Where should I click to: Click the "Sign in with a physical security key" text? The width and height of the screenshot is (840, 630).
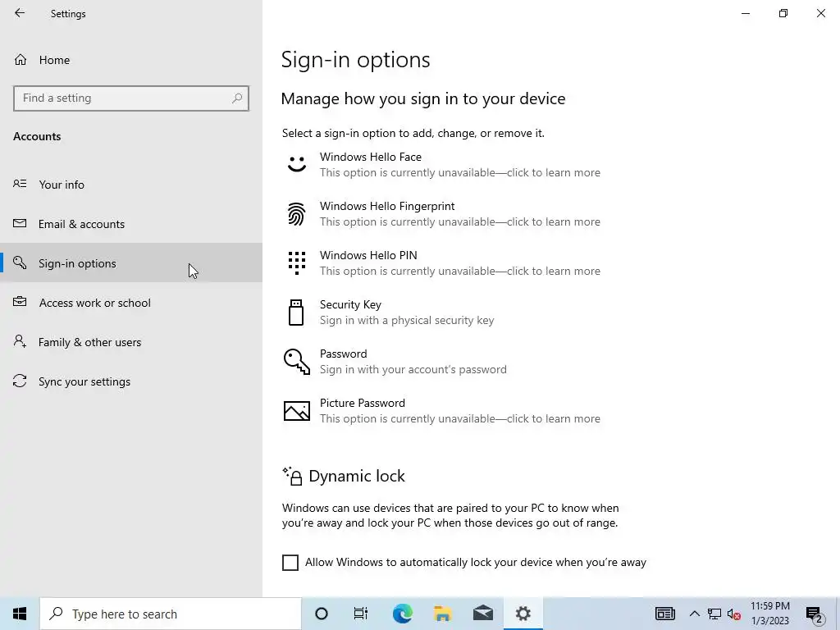[407, 321]
